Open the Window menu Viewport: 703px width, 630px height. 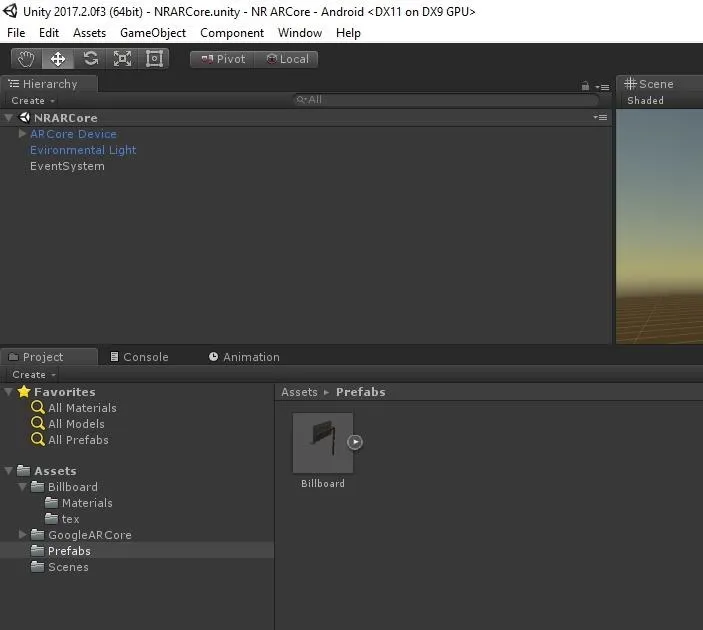tap(300, 33)
